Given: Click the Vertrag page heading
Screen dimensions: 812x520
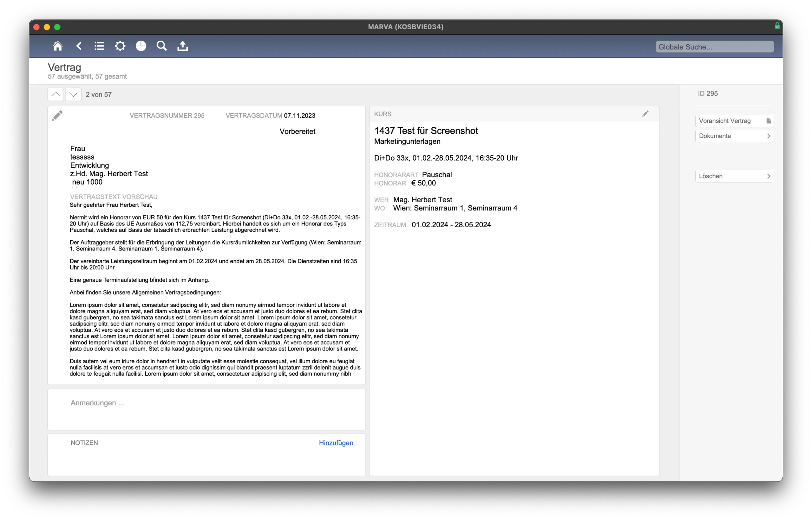Looking at the screenshot, I should tap(64, 67).
